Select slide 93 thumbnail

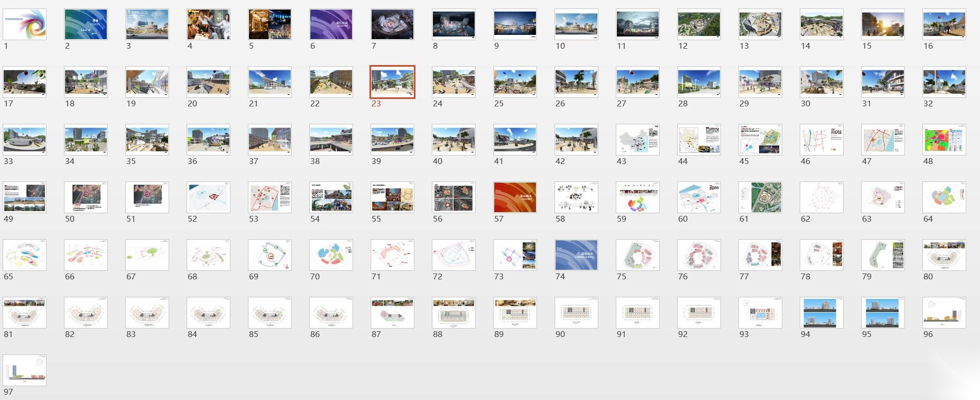tap(760, 313)
